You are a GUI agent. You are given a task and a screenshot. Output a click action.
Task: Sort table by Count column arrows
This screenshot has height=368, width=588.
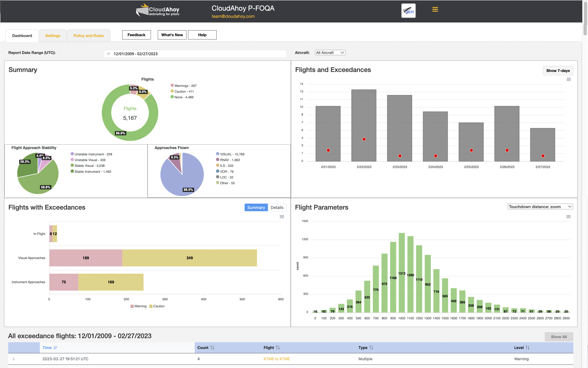point(212,348)
